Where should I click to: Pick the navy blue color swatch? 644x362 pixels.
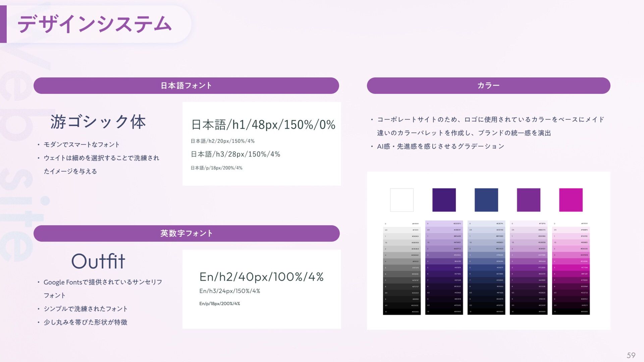point(486,200)
